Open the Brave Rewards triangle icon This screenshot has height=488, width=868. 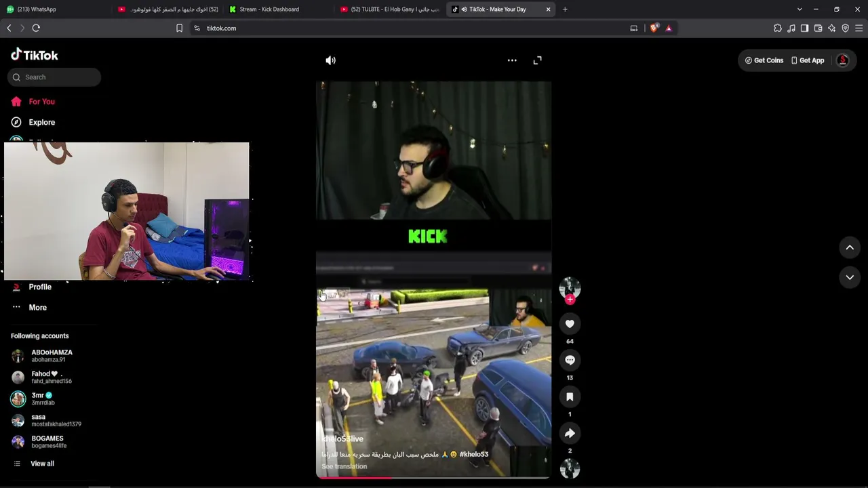pyautogui.click(x=669, y=28)
